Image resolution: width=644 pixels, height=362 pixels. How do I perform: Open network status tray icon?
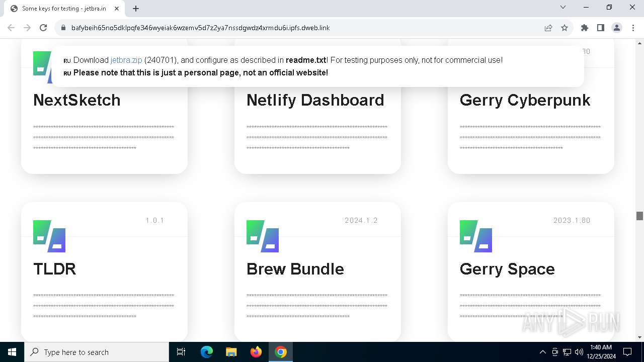pyautogui.click(x=567, y=352)
